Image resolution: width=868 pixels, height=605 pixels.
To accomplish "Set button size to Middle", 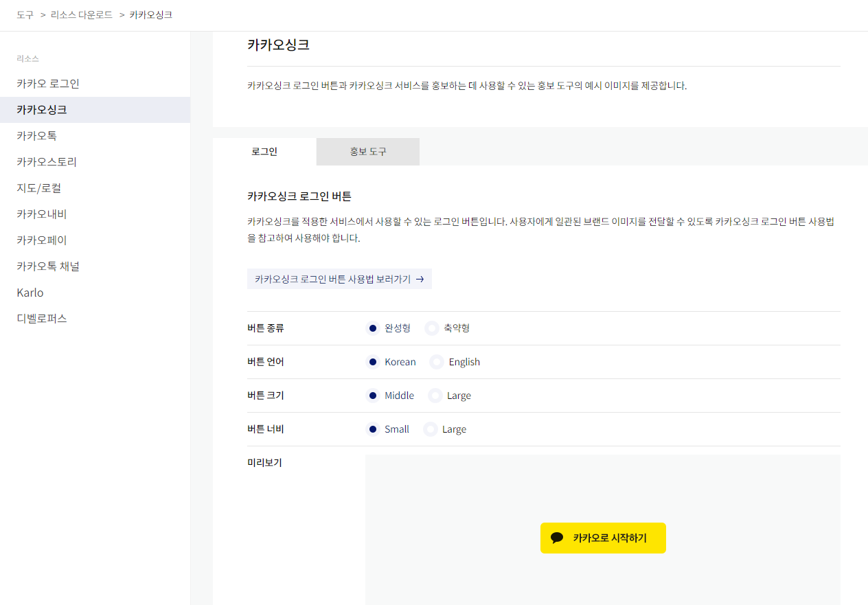I will tap(373, 396).
